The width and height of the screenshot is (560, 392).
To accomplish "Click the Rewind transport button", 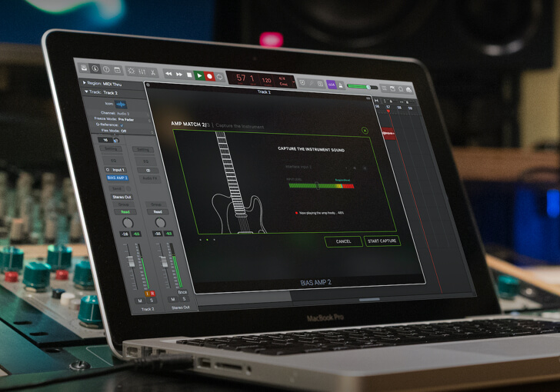I will (x=168, y=74).
